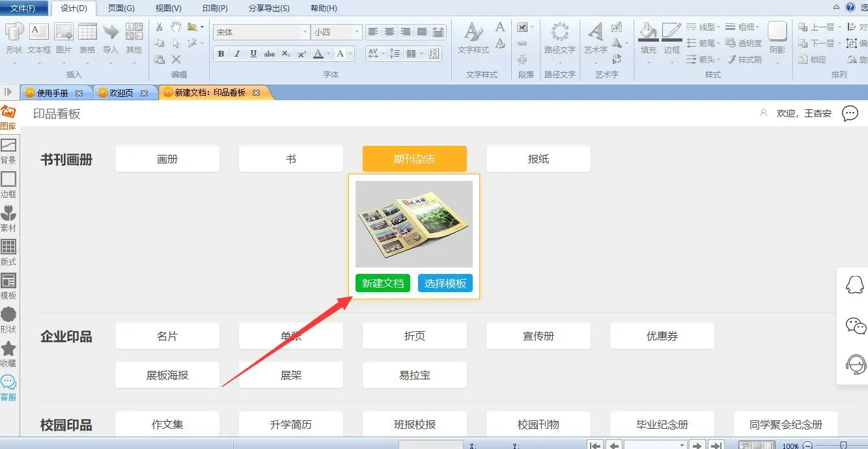
Task: Switch to the 页面(G) ribbon tab
Action: tap(121, 8)
